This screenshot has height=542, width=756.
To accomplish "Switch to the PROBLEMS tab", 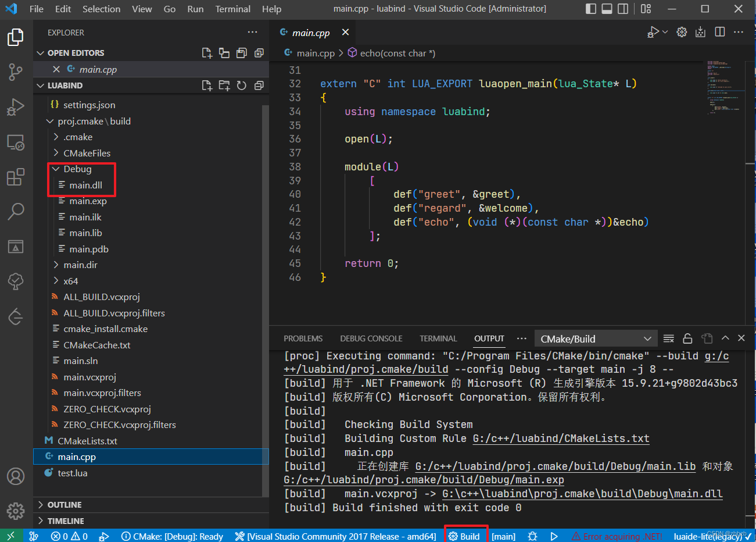I will (303, 338).
